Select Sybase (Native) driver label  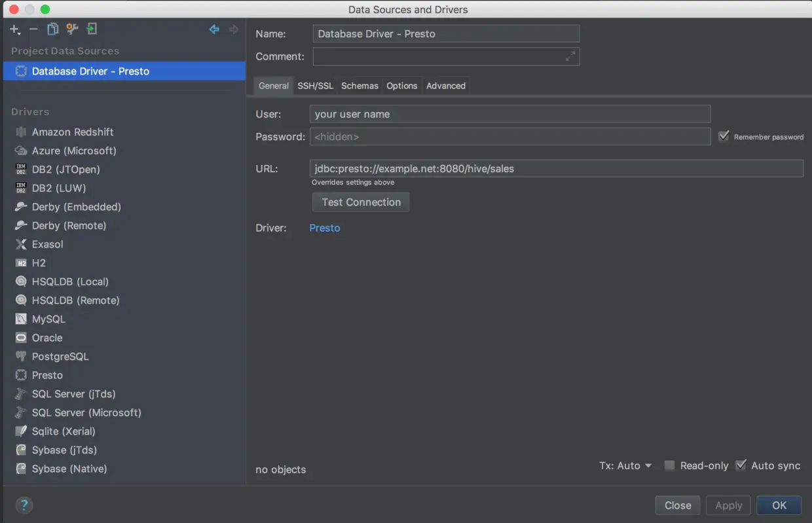coord(69,469)
